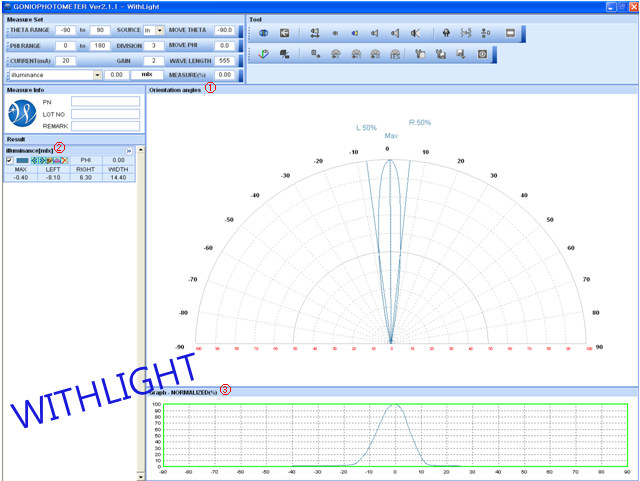640x481 pixels.
Task: Click the last icon in second toolbar row
Action: [483, 53]
